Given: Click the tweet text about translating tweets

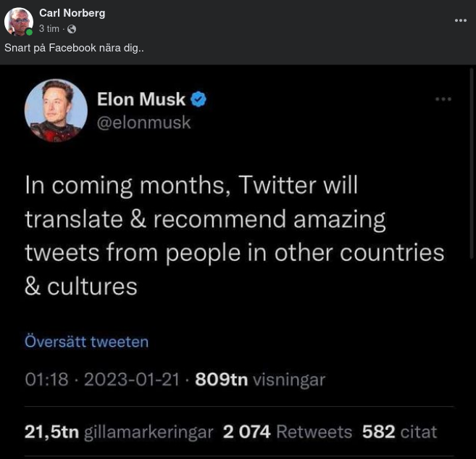Looking at the screenshot, I should pyautogui.click(x=233, y=235).
